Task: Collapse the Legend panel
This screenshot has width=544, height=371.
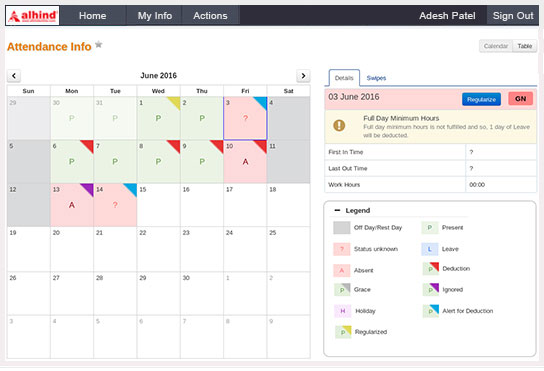Action: [337, 210]
